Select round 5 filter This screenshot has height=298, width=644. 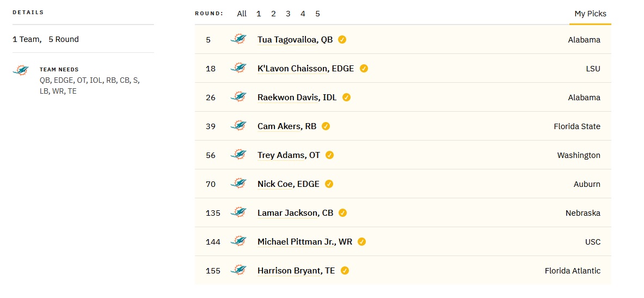317,14
